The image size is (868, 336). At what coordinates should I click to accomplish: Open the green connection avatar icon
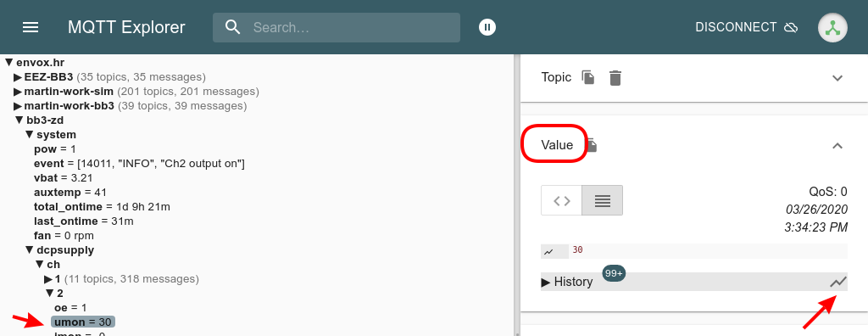[833, 27]
